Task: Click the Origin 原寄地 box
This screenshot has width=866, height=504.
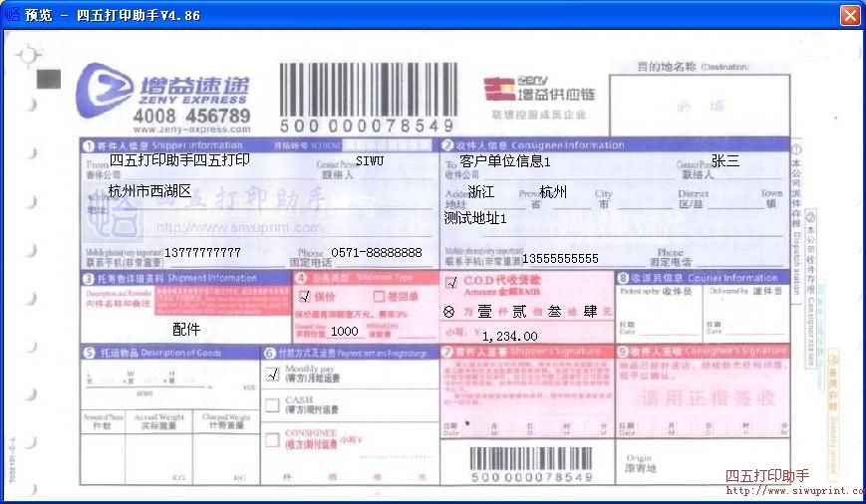Action: [703, 462]
